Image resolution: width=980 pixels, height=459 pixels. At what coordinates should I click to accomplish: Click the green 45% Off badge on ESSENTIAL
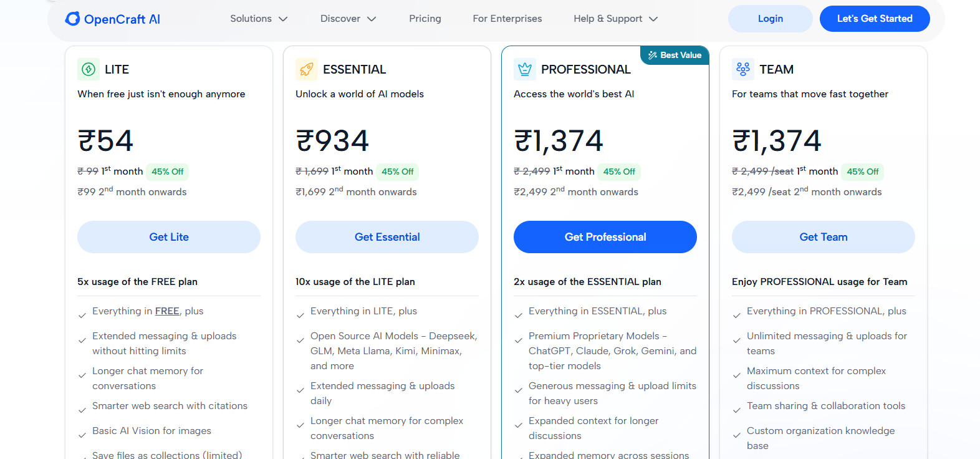coord(397,172)
